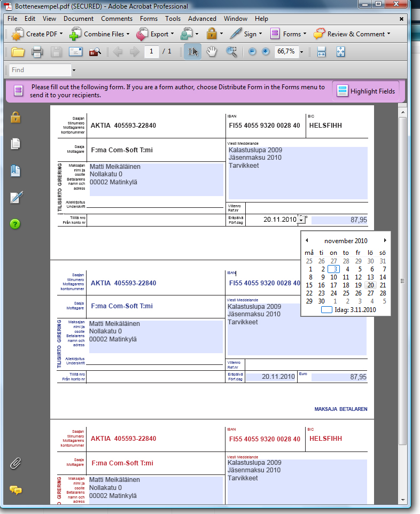
Task: Open the date picker dropdown arrow
Action: tap(302, 220)
